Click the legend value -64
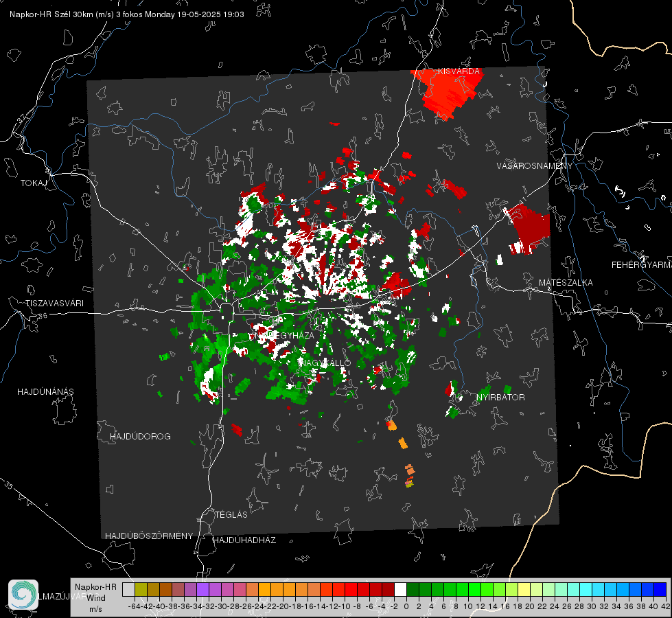The width and height of the screenshot is (672, 618). pyautogui.click(x=135, y=606)
